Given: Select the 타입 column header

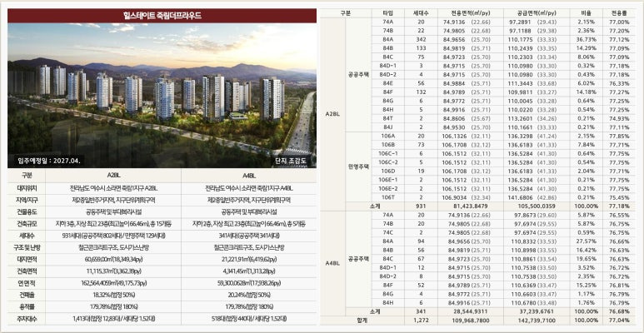Looking at the screenshot, I should 387,13.
